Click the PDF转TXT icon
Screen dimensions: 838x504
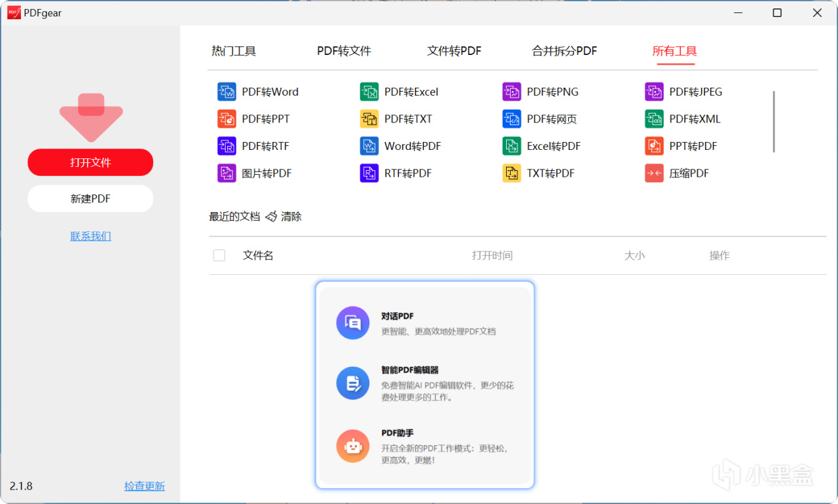(369, 118)
